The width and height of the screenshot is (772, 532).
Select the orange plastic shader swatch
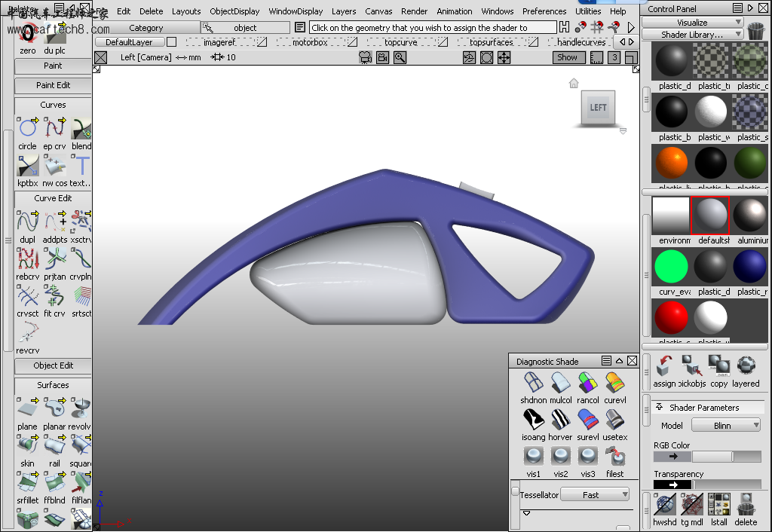pyautogui.click(x=671, y=163)
